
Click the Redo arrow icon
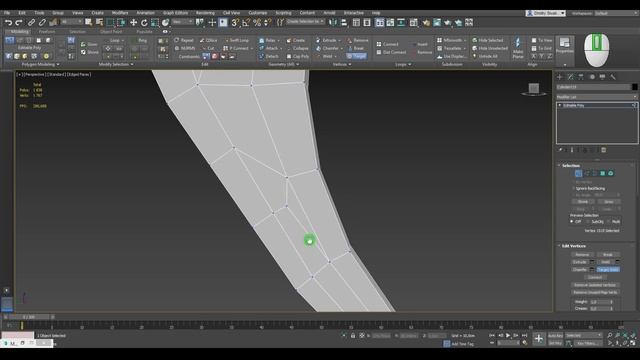click(x=19, y=22)
